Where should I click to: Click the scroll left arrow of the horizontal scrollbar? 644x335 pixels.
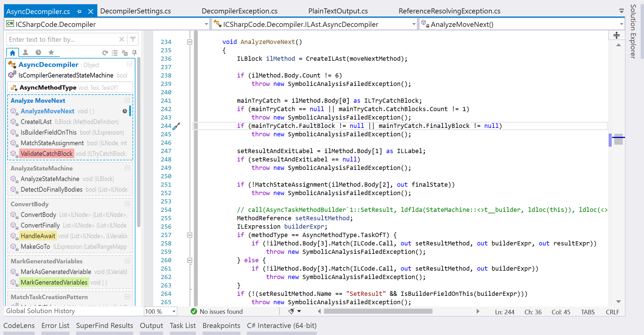(x=319, y=311)
